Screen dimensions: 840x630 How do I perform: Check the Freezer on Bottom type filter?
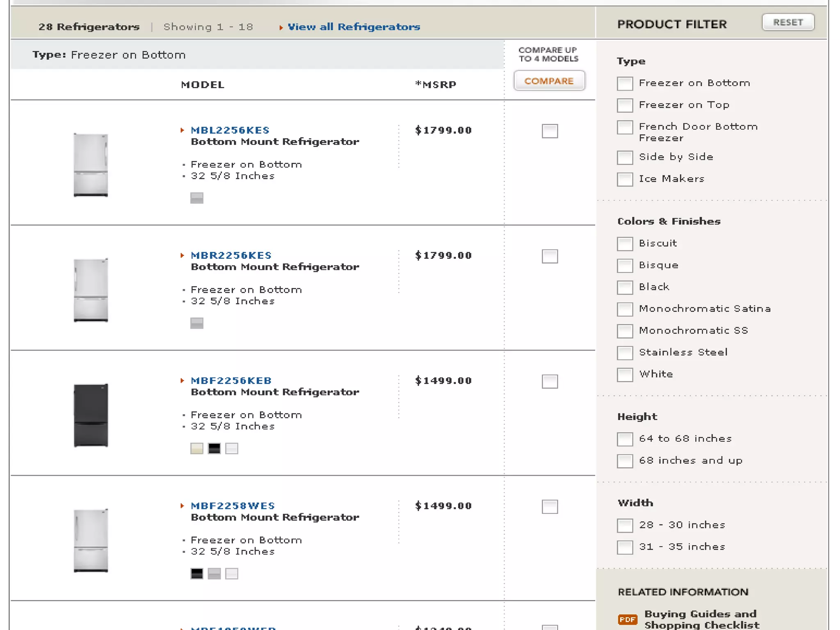pyautogui.click(x=625, y=84)
